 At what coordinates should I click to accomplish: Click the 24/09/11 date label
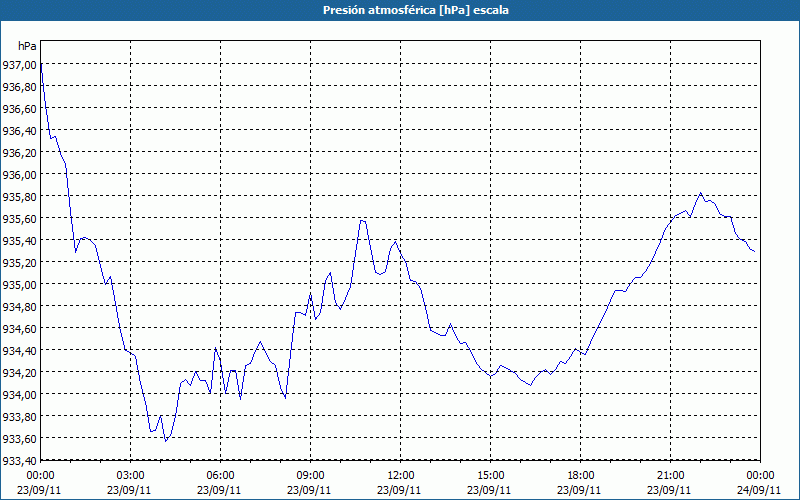759,490
